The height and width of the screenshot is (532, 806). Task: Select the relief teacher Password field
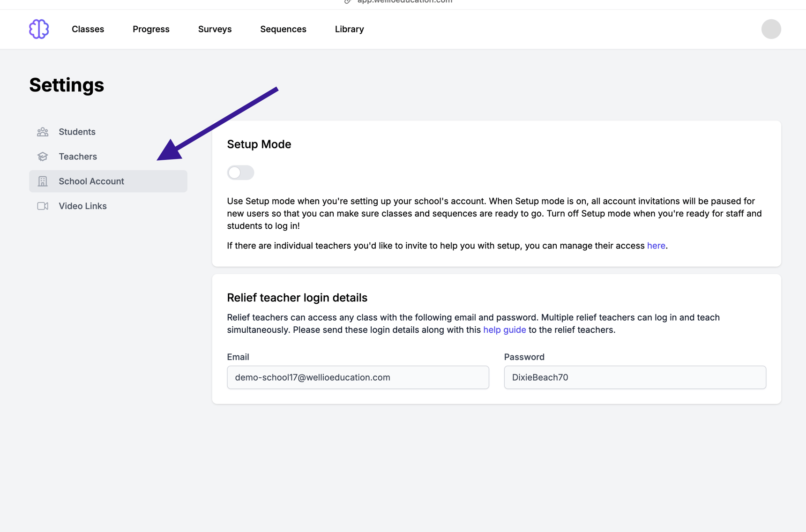(x=634, y=377)
